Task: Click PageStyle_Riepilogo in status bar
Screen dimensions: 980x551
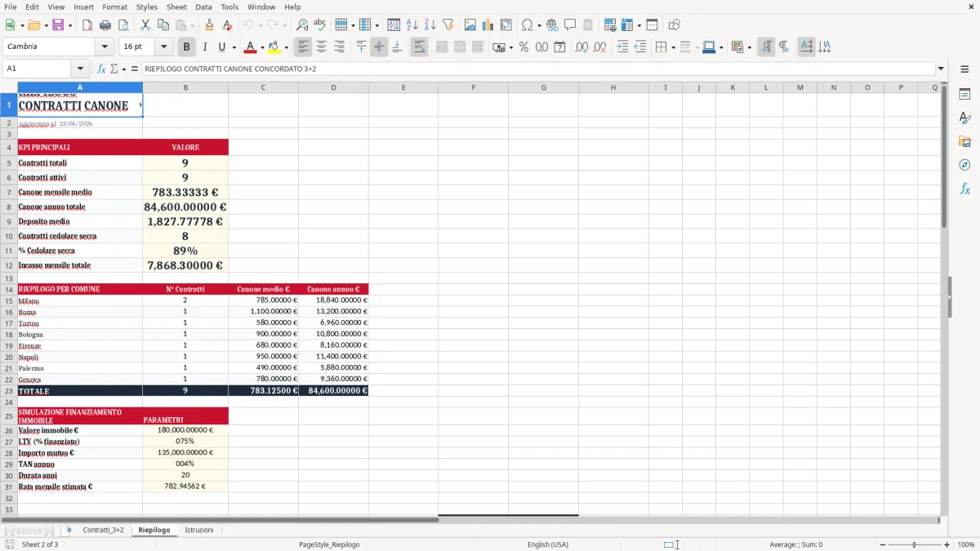Action: [x=329, y=544]
